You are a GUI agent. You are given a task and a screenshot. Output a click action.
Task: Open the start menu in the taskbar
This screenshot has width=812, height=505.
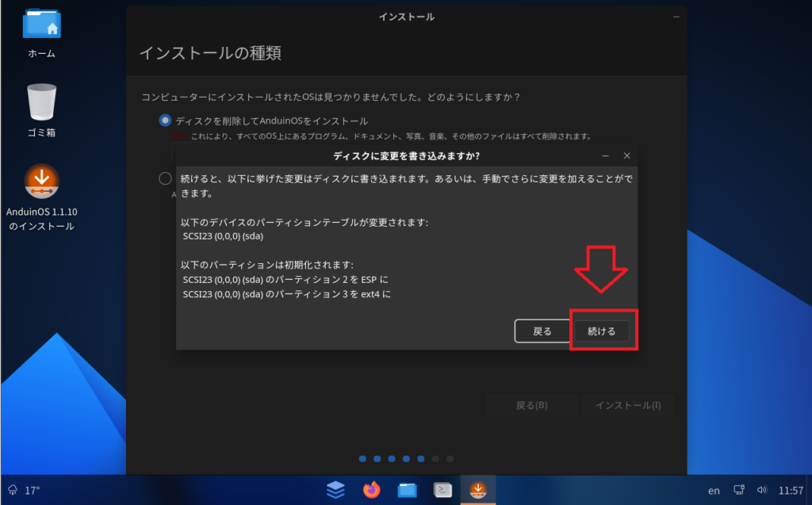pos(335,490)
